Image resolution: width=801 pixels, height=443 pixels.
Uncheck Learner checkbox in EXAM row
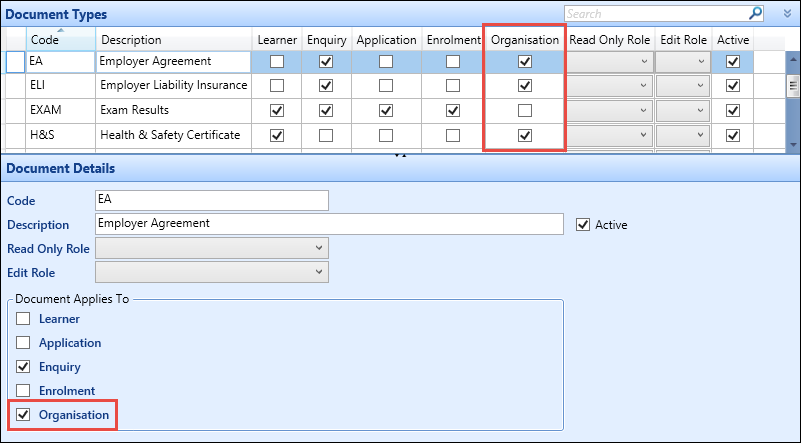277,110
